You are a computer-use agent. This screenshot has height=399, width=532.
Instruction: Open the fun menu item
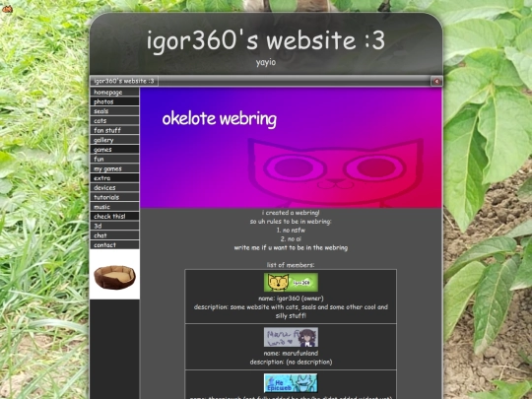[x=114, y=159]
